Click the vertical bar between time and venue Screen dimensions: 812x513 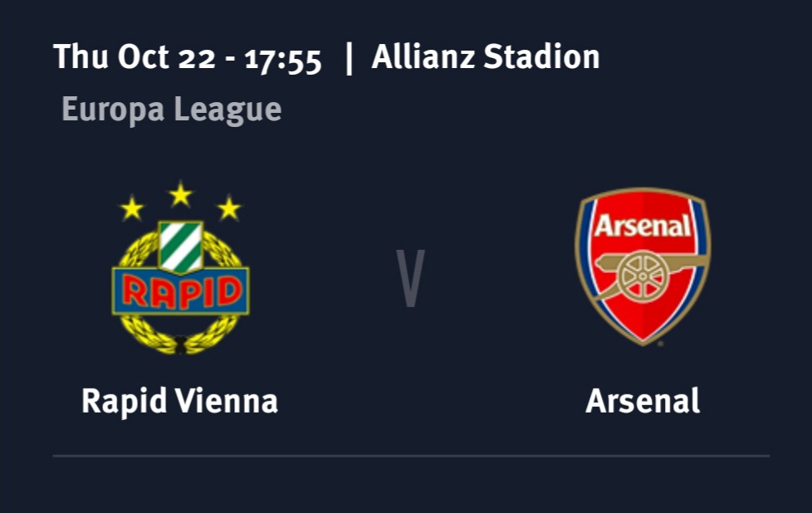pos(349,57)
